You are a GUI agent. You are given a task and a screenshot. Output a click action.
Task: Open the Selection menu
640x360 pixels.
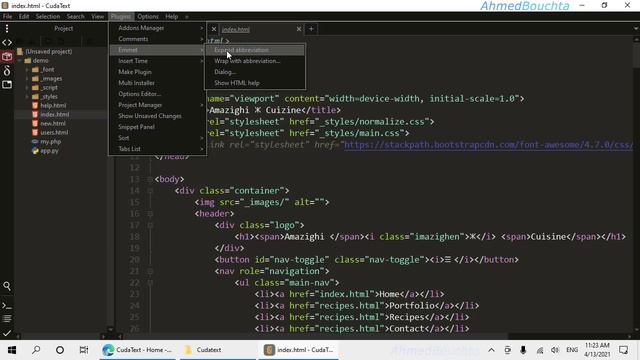tap(48, 17)
